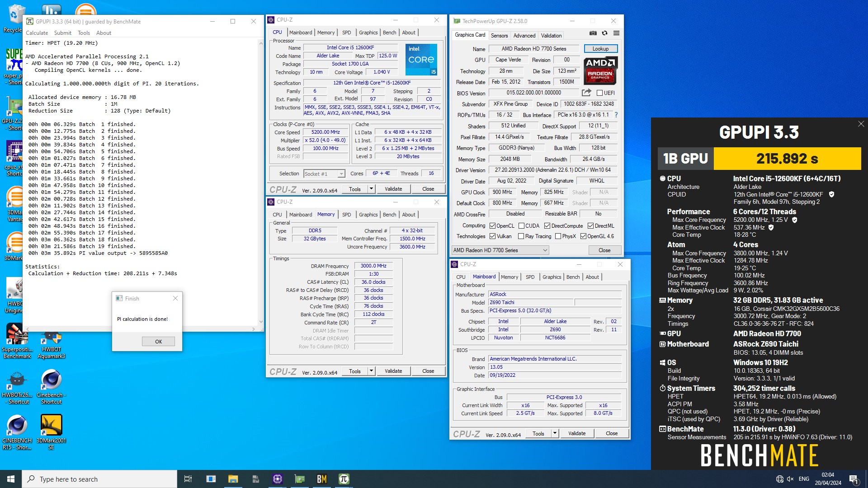Screen dimensions: 868x488
Task: Select Graphics tab in Mainboard CPU-Z window
Action: [x=552, y=277]
